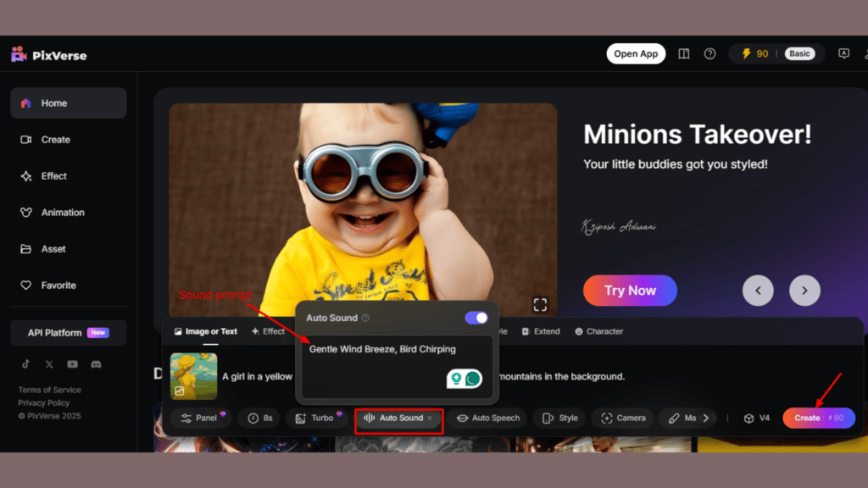
Task: Click the uploaded girl image thumbnail
Action: [193, 375]
